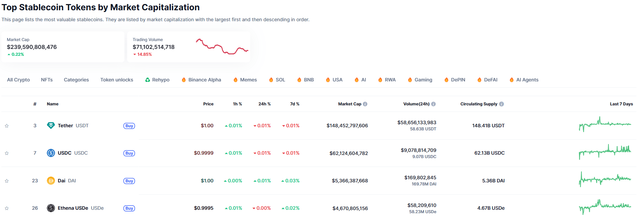
Task: Sort by the Market Cap column header
Action: (x=350, y=104)
